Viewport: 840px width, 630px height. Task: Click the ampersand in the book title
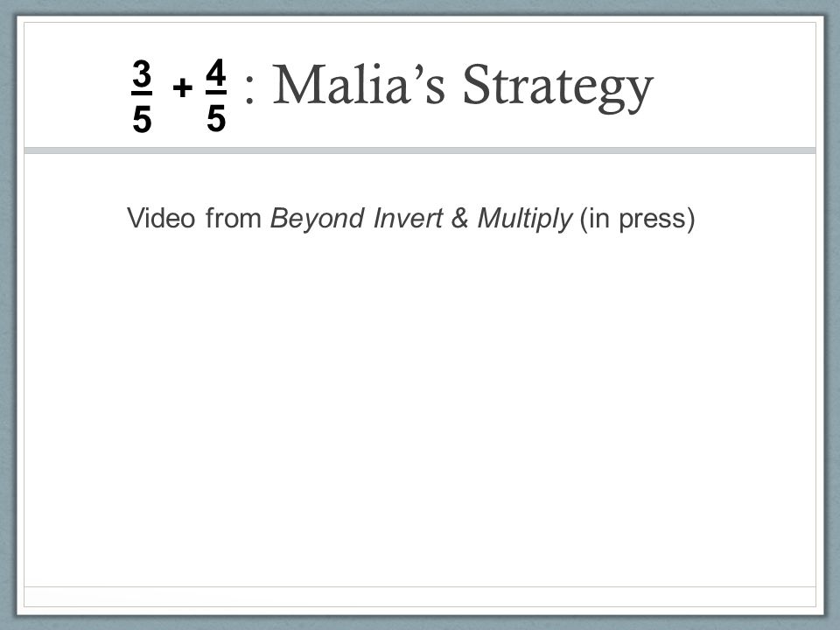(459, 218)
